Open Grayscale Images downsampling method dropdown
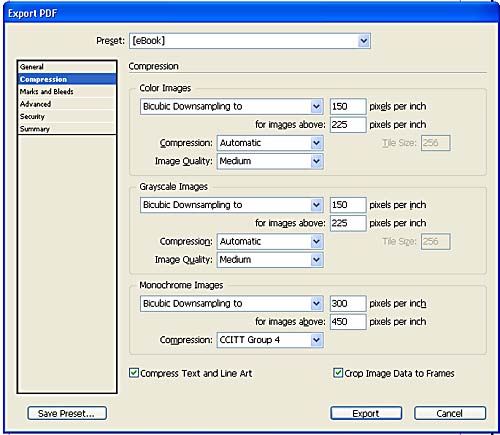The height and width of the screenshot is (435, 500). pyautogui.click(x=232, y=205)
